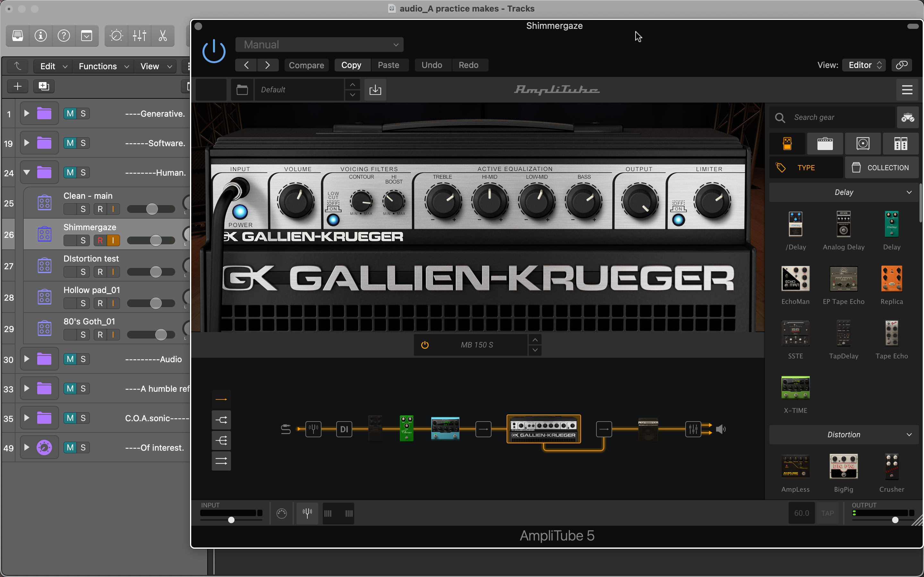The width and height of the screenshot is (924, 577).
Task: Collapse the Delay gear section
Action: pyautogui.click(x=843, y=192)
